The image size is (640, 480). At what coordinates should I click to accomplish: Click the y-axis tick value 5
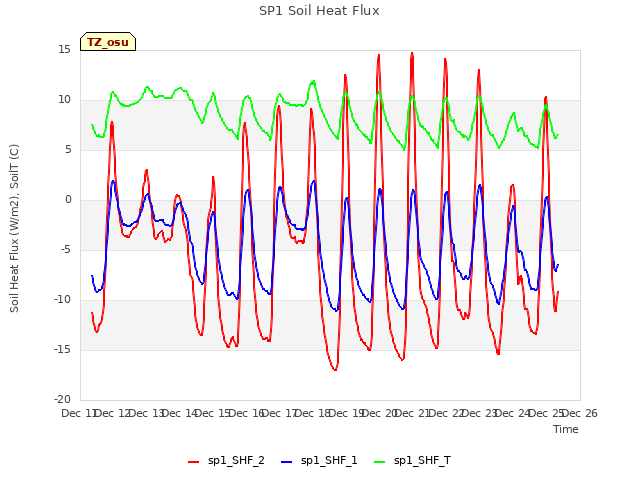click(68, 150)
